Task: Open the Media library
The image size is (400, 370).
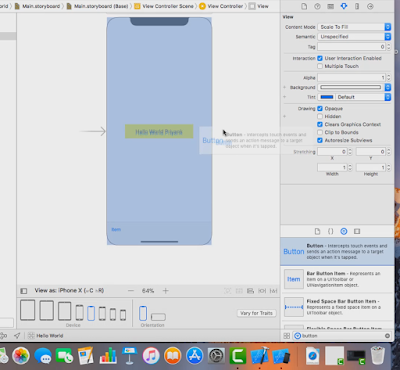Action: click(x=357, y=231)
